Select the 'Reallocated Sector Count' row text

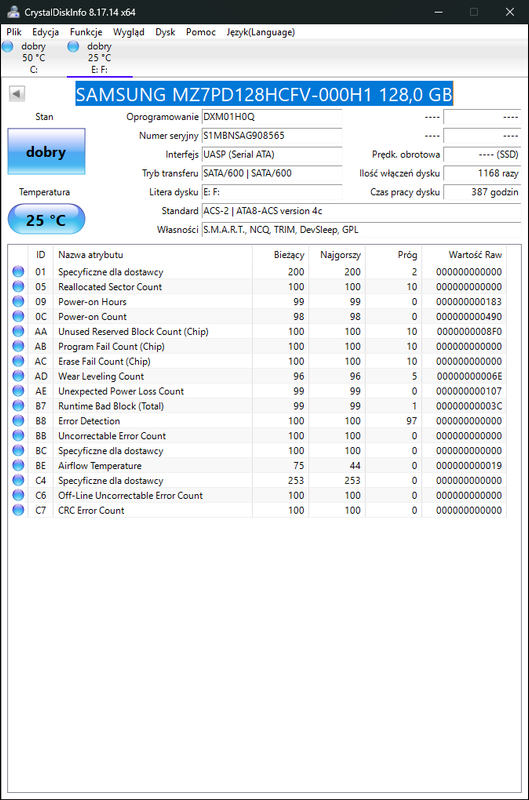110,287
